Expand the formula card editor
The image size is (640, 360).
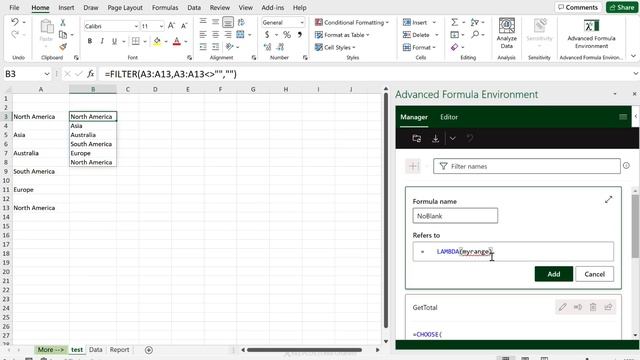click(x=608, y=200)
